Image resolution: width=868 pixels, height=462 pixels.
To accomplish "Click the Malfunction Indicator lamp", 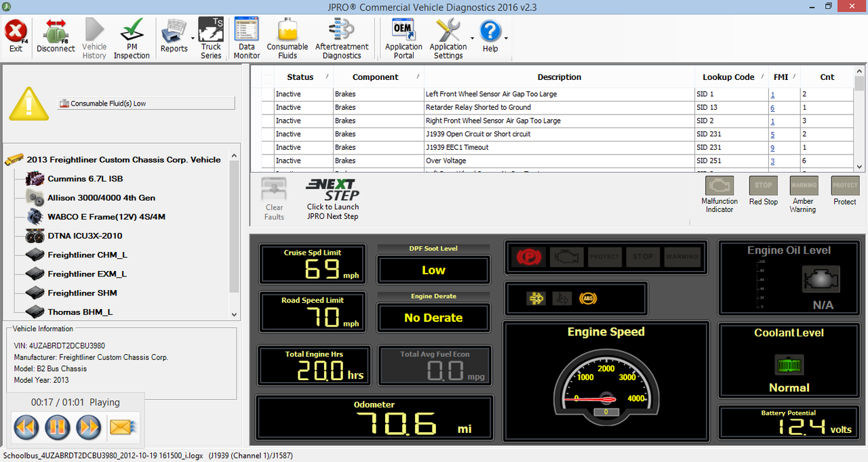I will pos(719,186).
